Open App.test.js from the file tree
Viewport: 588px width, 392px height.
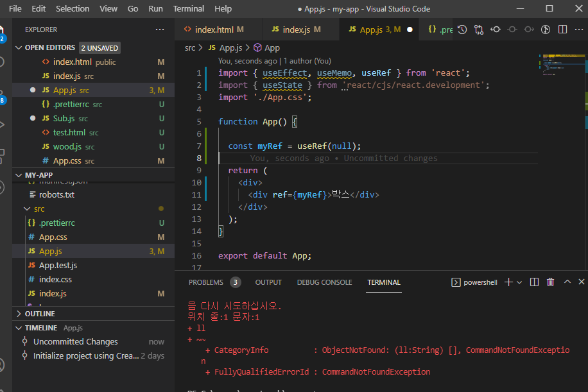pyautogui.click(x=58, y=265)
